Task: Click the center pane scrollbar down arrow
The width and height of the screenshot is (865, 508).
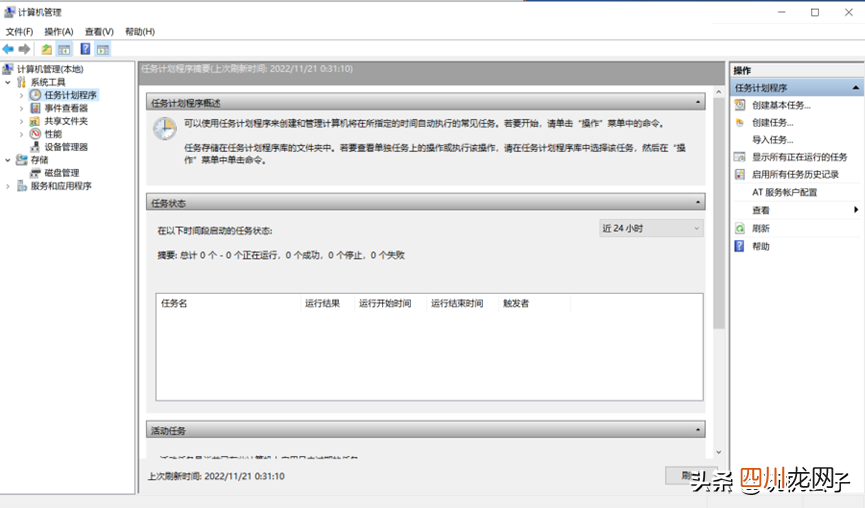Action: 718,452
